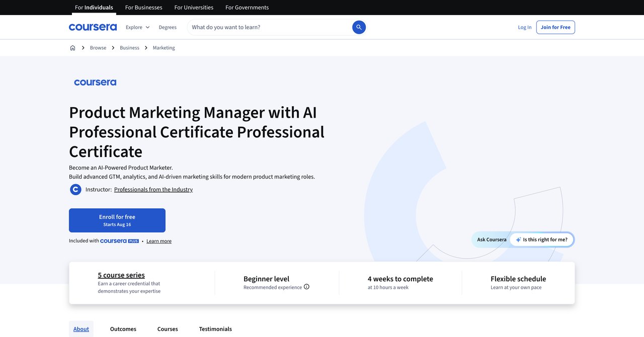Screen dimensions: 644x337
Task: Open the Professionals from the Industry link
Action: click(153, 190)
